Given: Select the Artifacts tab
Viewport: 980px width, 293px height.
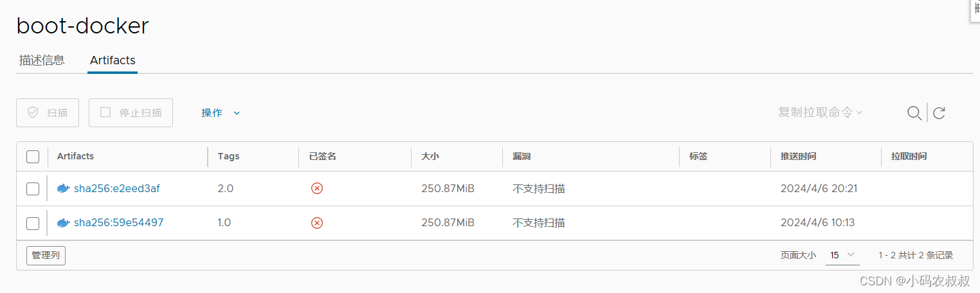Looking at the screenshot, I should tap(113, 60).
